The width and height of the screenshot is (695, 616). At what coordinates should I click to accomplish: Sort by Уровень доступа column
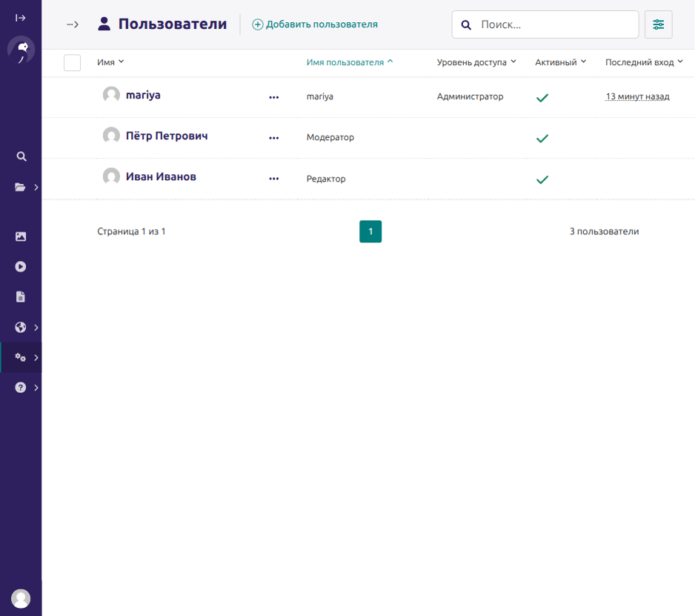[476, 62]
